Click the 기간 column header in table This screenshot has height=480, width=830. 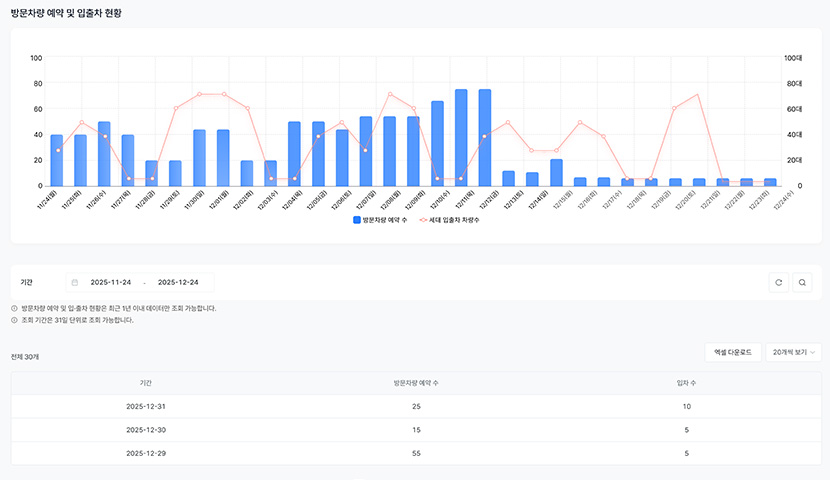tap(146, 382)
